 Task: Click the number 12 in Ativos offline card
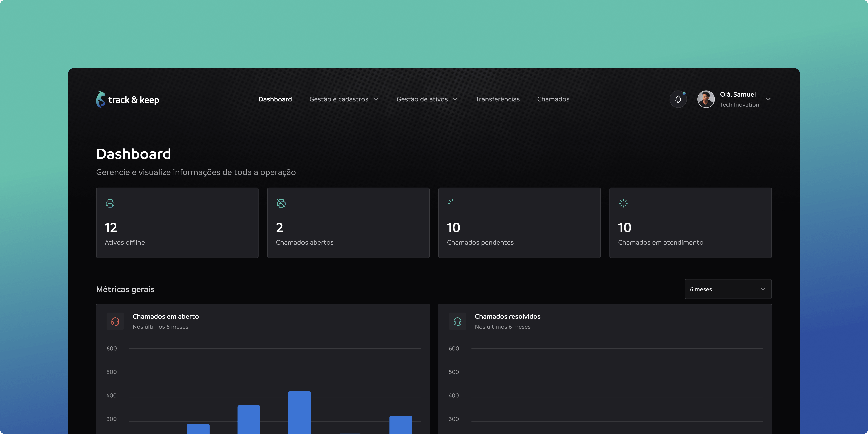111,228
